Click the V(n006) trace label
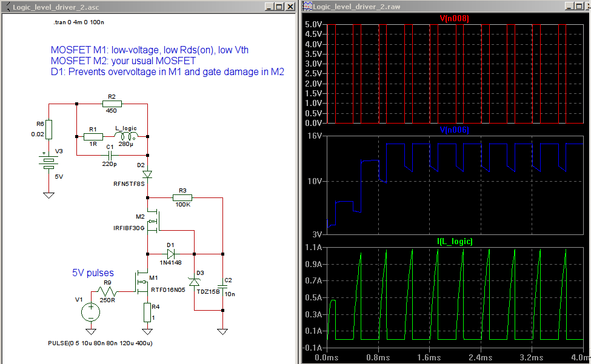 pyautogui.click(x=455, y=130)
